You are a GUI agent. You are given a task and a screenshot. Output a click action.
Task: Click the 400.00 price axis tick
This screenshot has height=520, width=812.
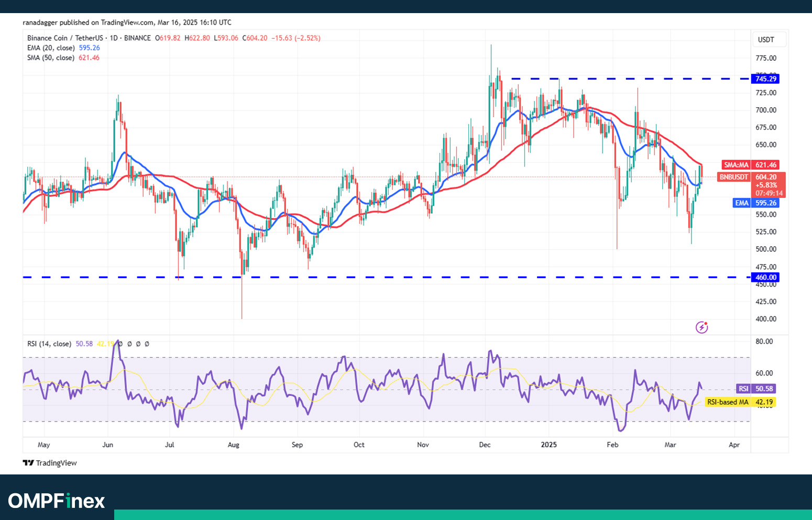tap(766, 319)
